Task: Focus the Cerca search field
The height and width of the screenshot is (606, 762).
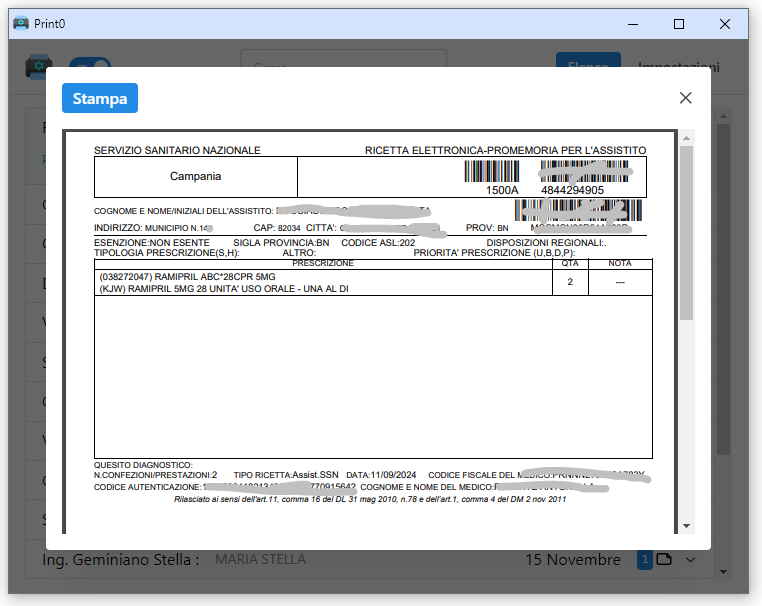Action: point(343,67)
